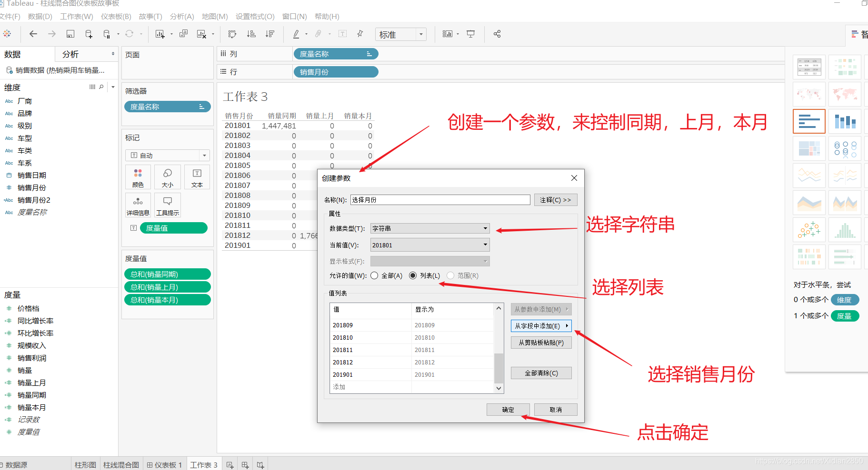Switch to the 分析 pane tab
This screenshot has height=470, width=868.
[70, 54]
